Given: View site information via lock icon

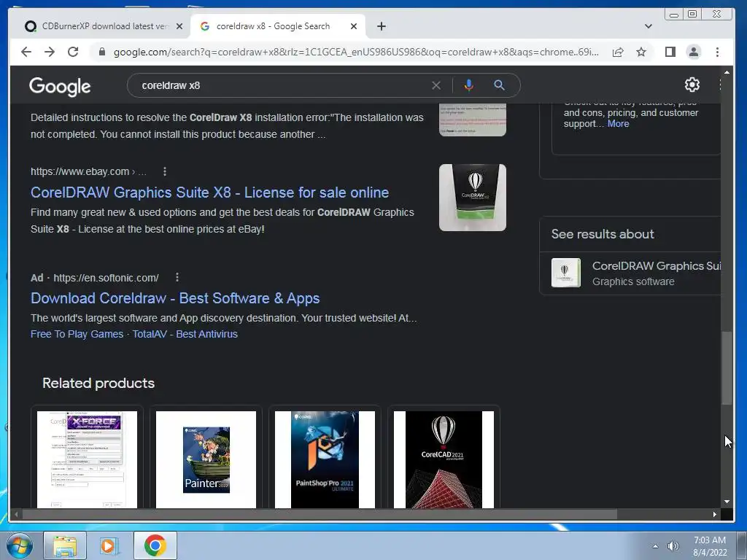Looking at the screenshot, I should (x=101, y=52).
